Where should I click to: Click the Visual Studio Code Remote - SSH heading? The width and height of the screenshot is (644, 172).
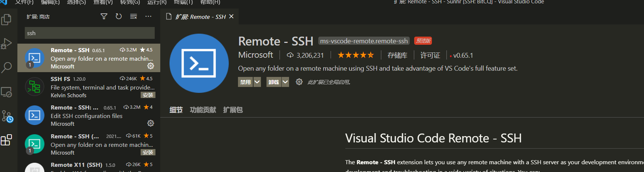coord(433,138)
